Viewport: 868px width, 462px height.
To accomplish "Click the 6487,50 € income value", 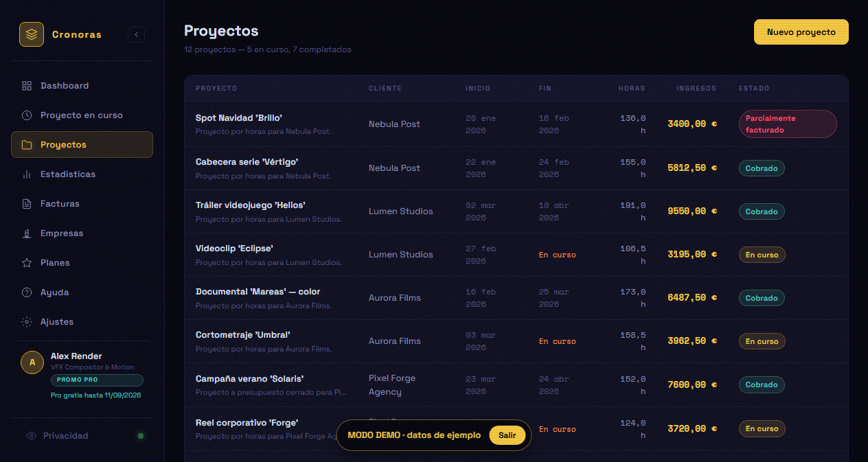I will [692, 298].
